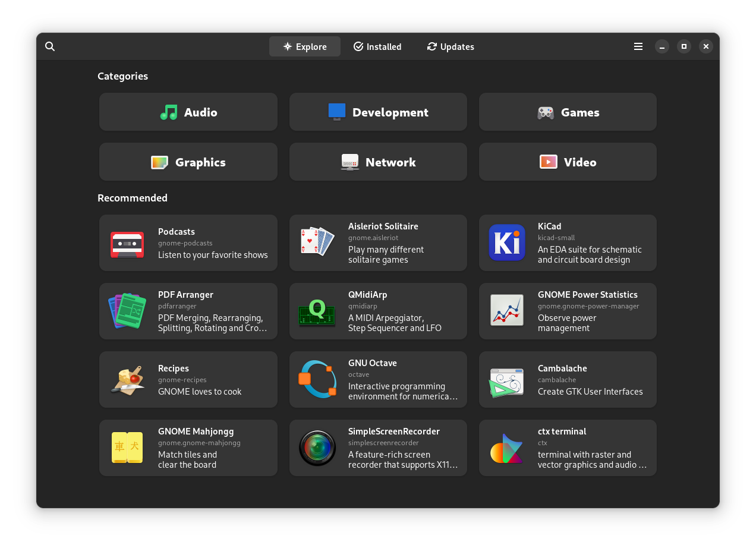Screen dimensions: 756x548
Task: Open the search magnifier icon
Action: pyautogui.click(x=50, y=46)
